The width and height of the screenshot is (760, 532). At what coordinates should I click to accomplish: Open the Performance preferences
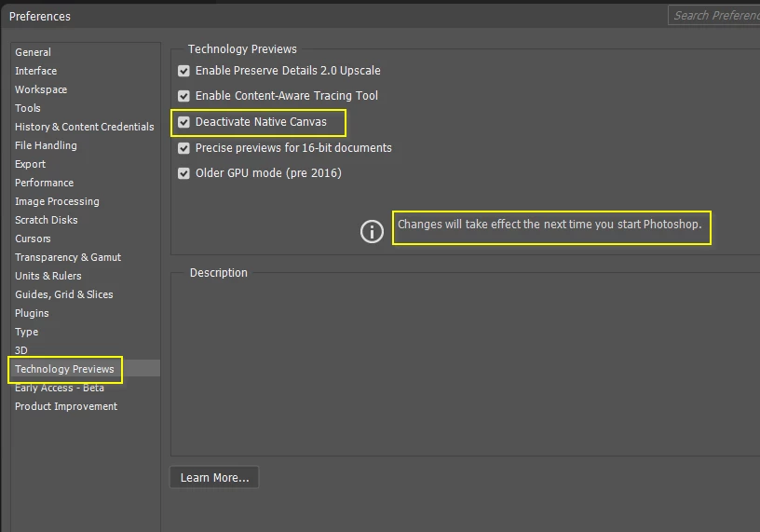[44, 183]
